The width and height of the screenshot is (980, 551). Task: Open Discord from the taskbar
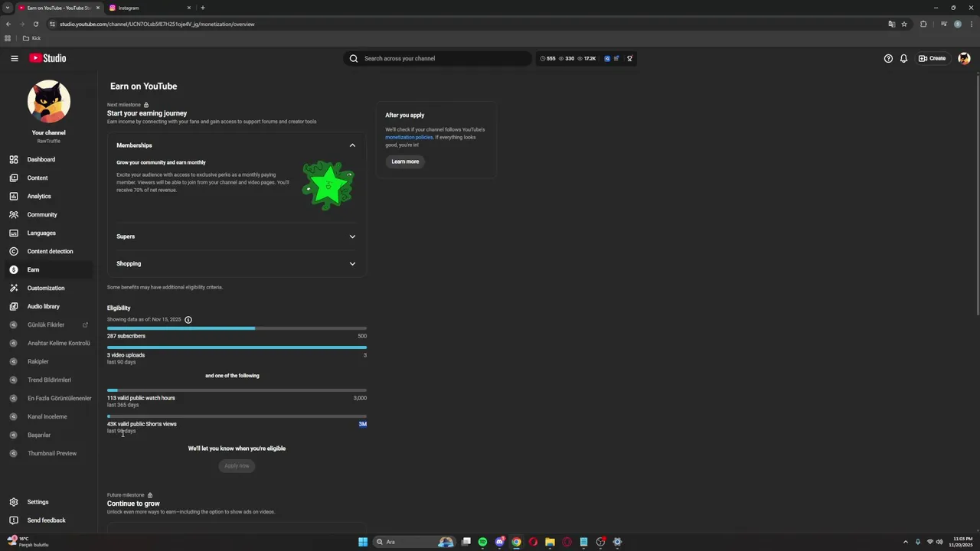click(x=499, y=542)
